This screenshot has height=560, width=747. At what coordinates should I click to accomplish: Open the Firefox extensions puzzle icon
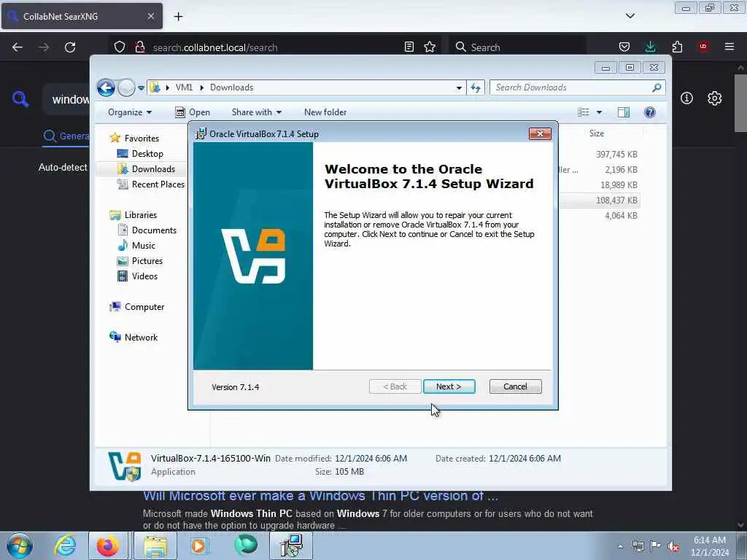677,47
